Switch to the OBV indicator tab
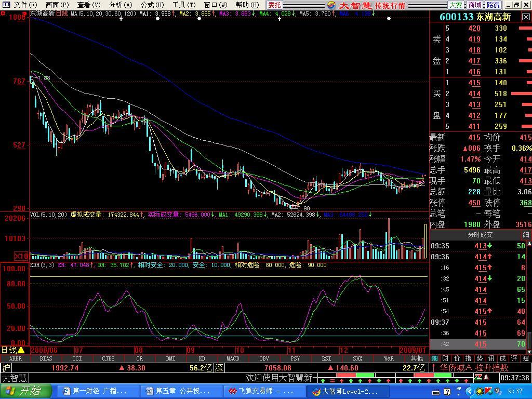Viewport: 532px width, 399px height. coord(264,358)
